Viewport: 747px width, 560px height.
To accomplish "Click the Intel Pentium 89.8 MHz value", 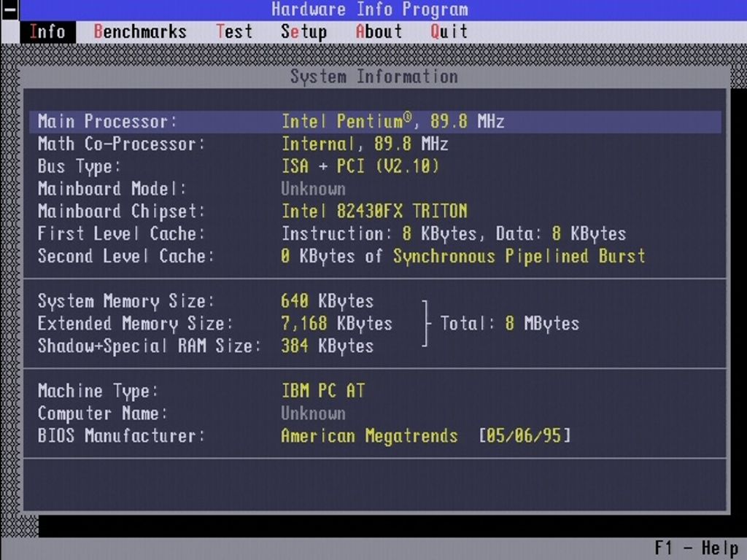I will point(393,122).
